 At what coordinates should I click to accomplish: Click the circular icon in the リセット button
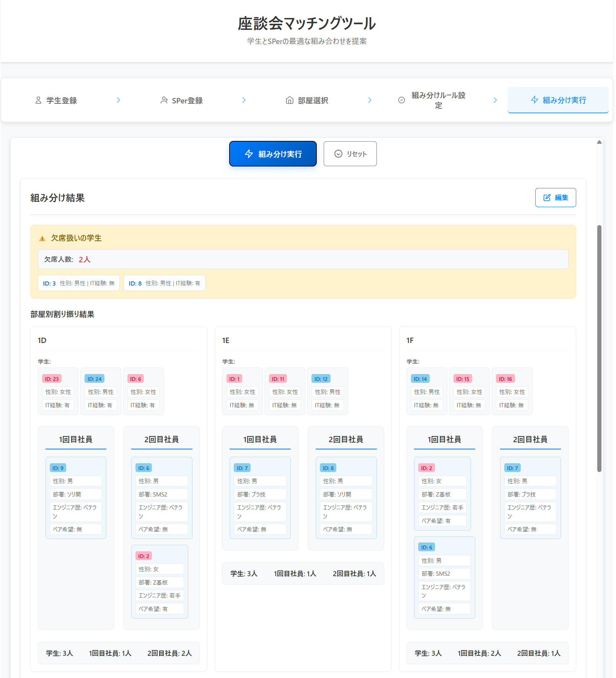(x=338, y=154)
